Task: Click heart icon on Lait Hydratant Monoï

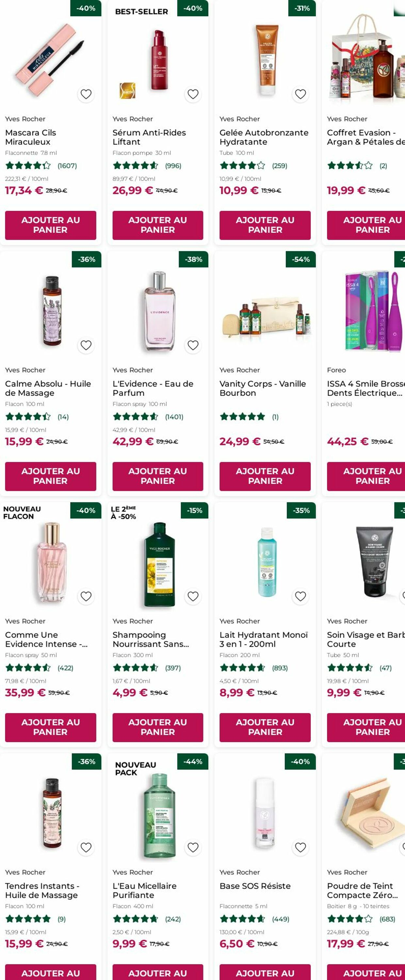Action: click(x=300, y=596)
